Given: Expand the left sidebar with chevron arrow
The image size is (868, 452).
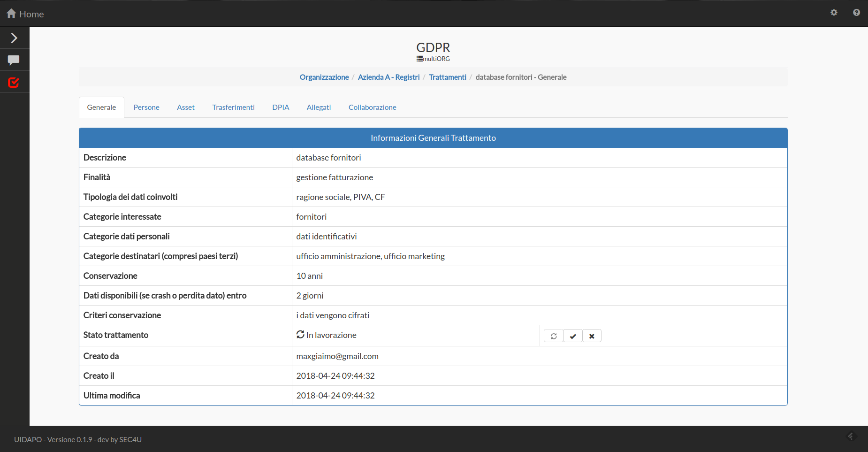Looking at the screenshot, I should [14, 38].
